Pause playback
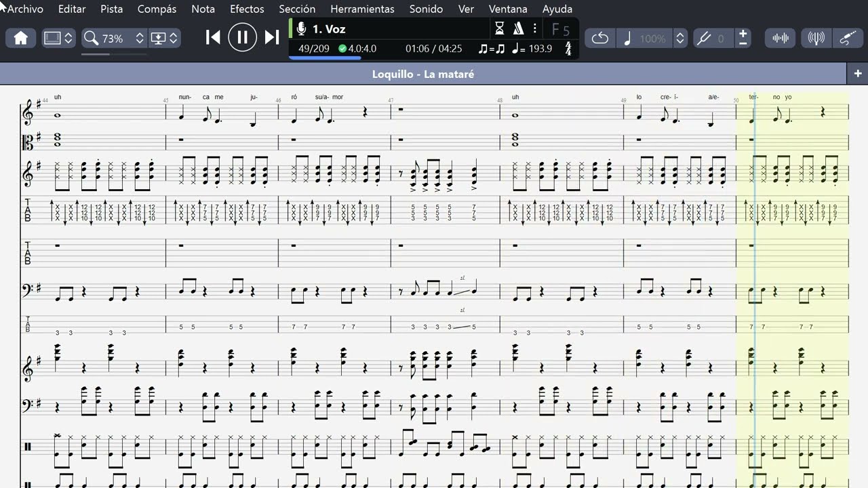 242,37
